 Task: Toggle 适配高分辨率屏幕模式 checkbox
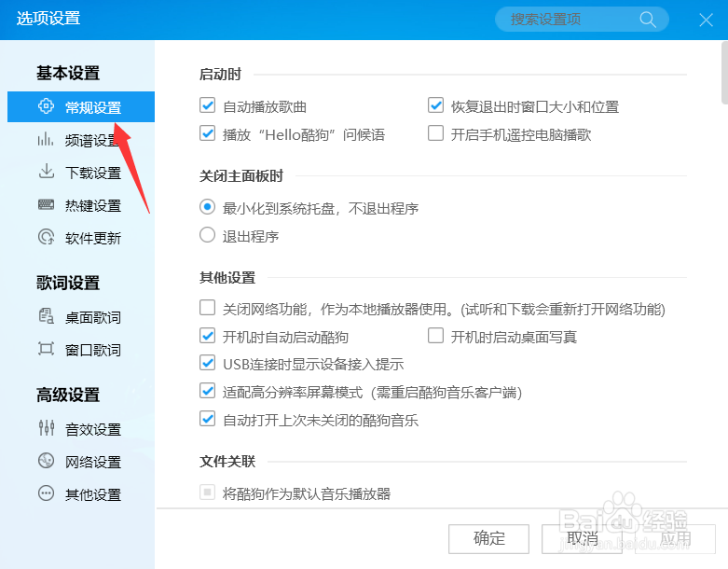[207, 391]
